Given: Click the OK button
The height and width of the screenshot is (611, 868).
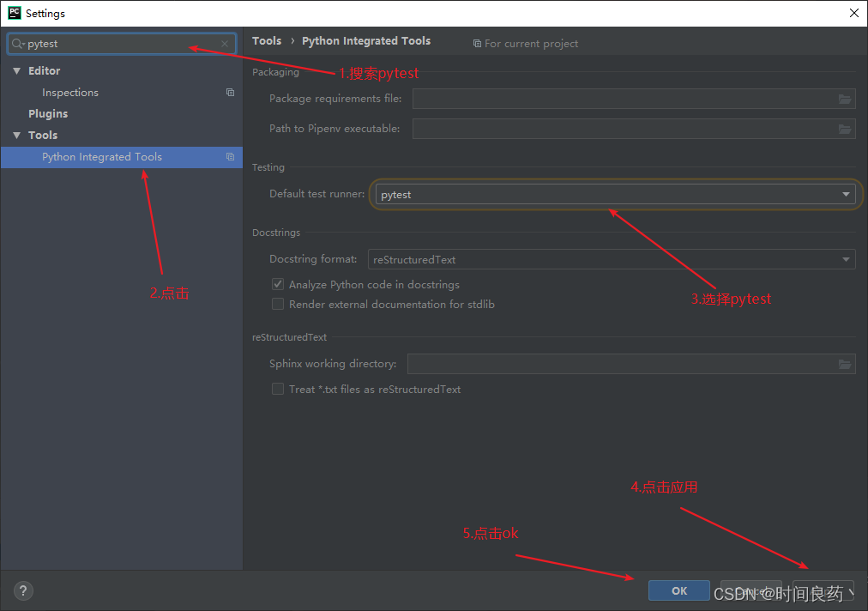Looking at the screenshot, I should 679,590.
